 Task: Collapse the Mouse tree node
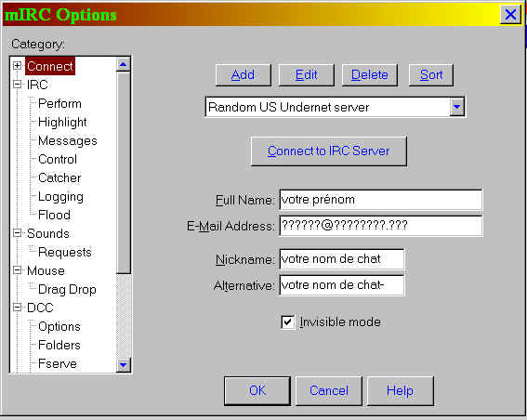[18, 270]
